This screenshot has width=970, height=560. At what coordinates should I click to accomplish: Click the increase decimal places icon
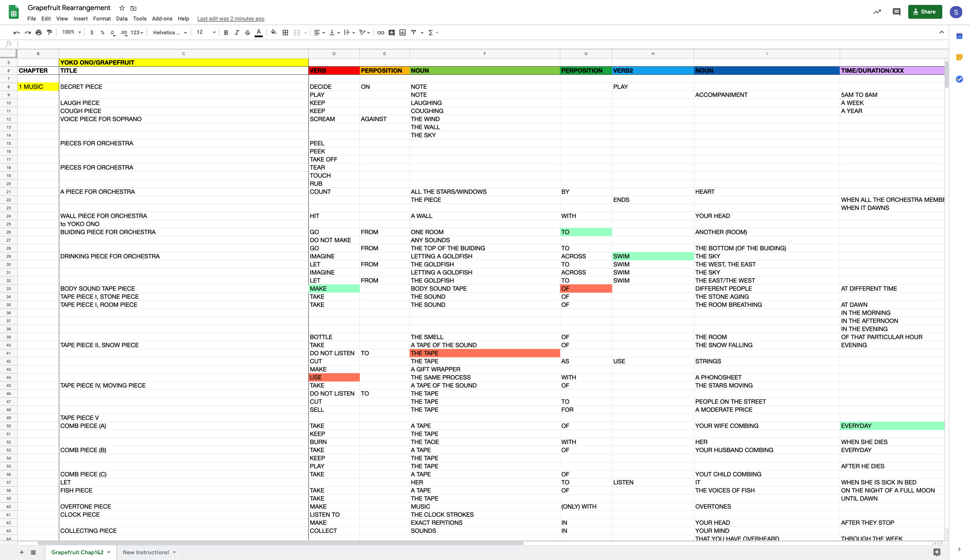(x=124, y=33)
